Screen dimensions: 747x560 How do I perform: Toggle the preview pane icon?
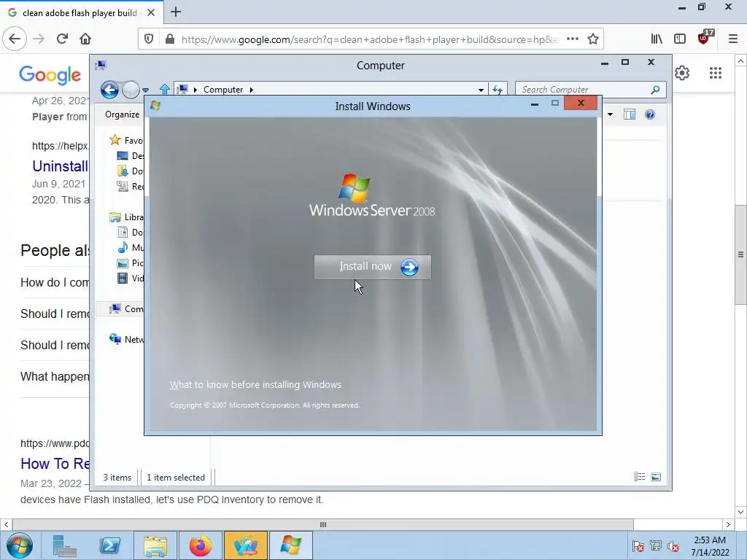(x=630, y=114)
